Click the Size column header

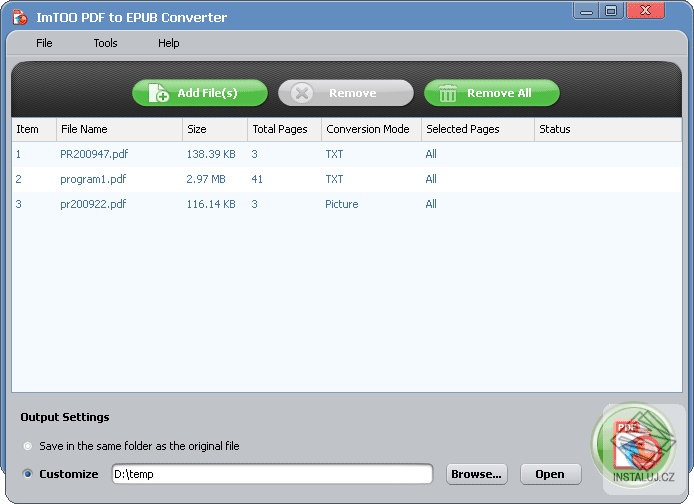215,129
